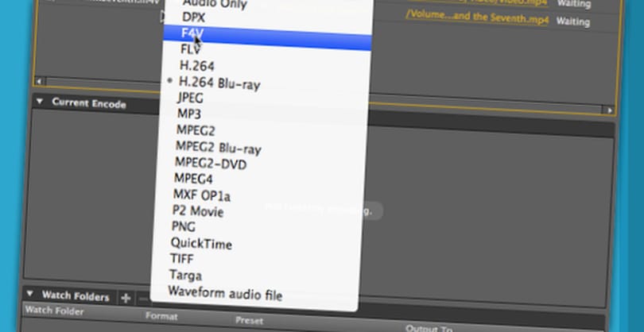
Task: Choose Audio Only at top of list
Action: pyautogui.click(x=215, y=5)
